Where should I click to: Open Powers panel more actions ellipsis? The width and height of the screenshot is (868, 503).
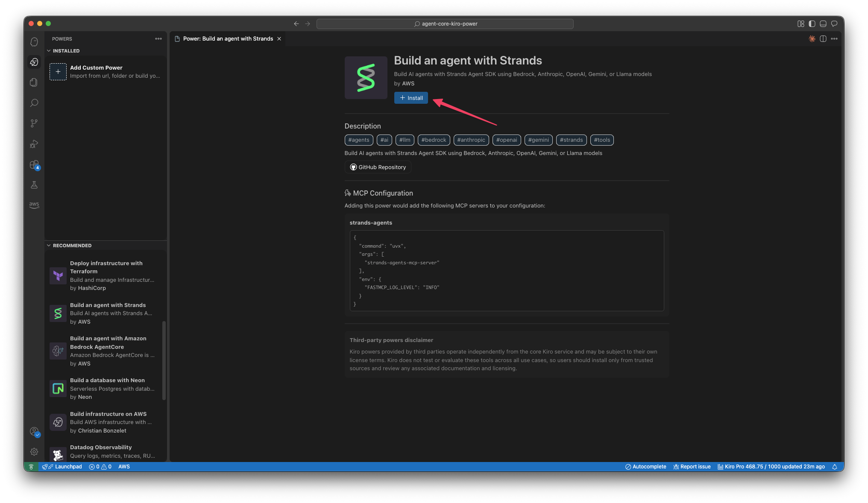pos(158,39)
